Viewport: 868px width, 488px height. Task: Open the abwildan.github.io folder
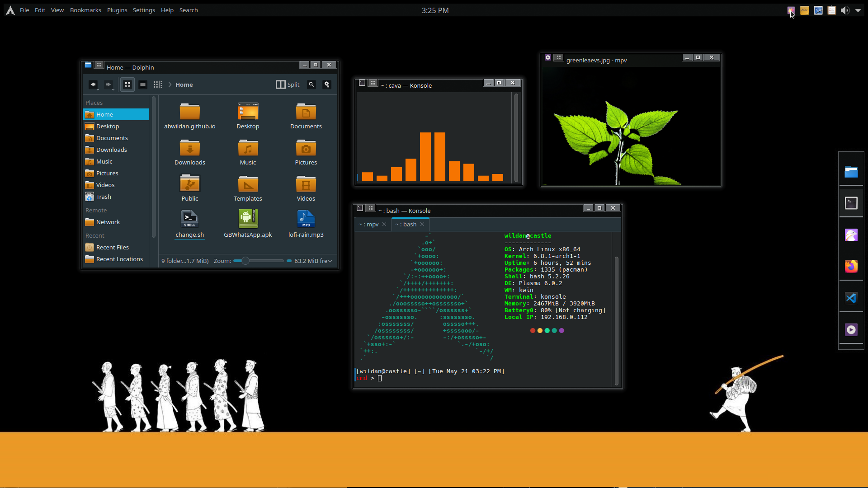190,116
